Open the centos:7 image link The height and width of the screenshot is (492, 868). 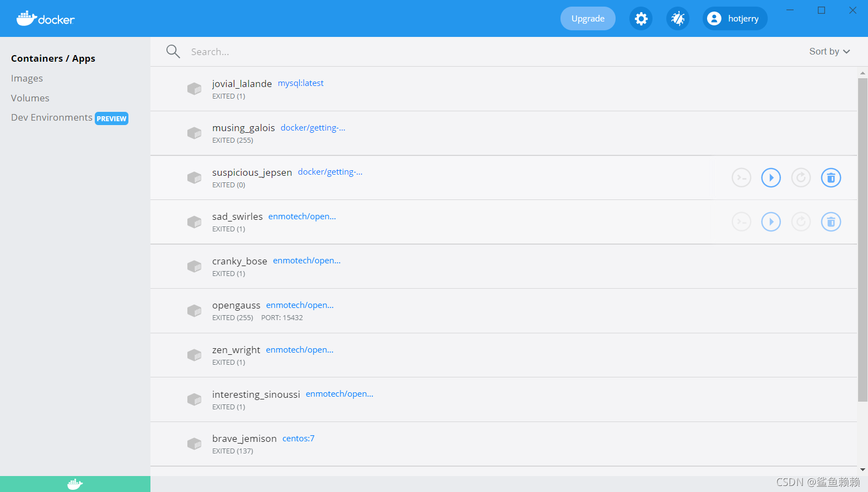(x=298, y=439)
